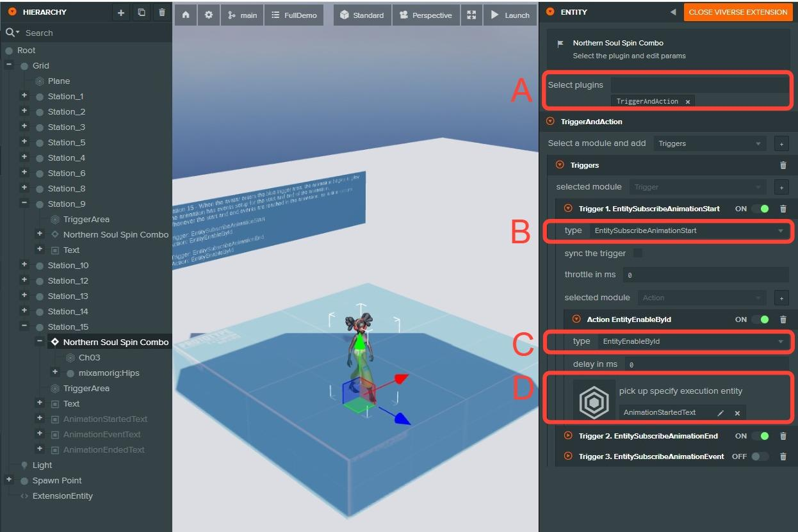Viewport: 798px width, 532px height.
Task: Check the sync the trigger checkbox
Action: tap(638, 254)
